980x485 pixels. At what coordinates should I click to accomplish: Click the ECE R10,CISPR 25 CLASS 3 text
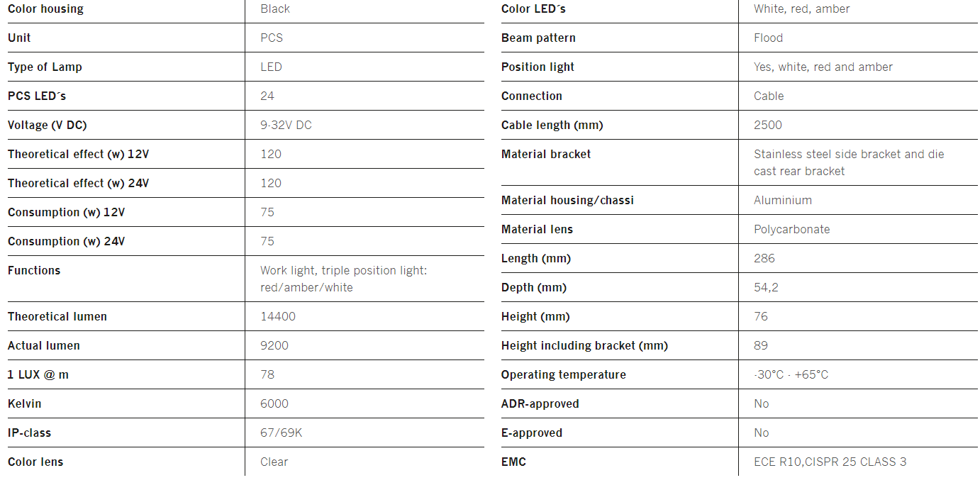pyautogui.click(x=830, y=462)
